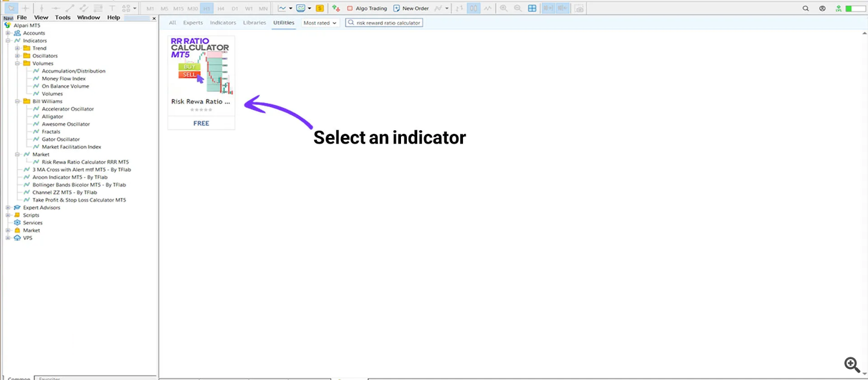This screenshot has height=380, width=868.
Task: Select the crosshair tool
Action: point(25,8)
